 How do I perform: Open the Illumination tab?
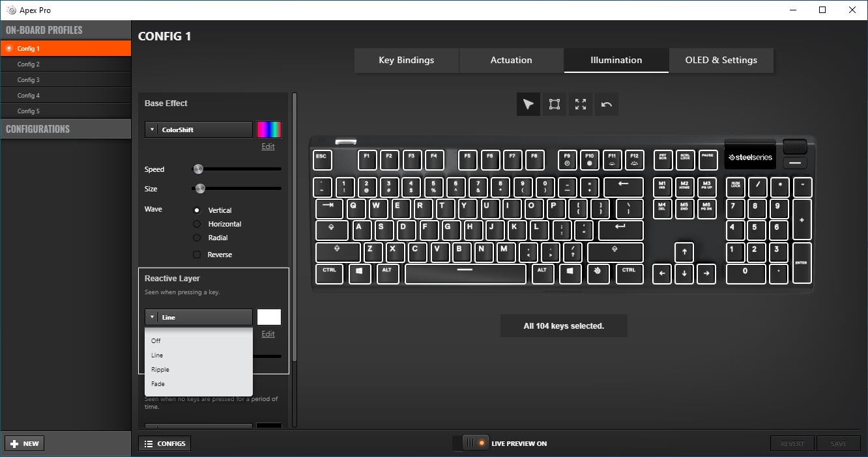[616, 60]
